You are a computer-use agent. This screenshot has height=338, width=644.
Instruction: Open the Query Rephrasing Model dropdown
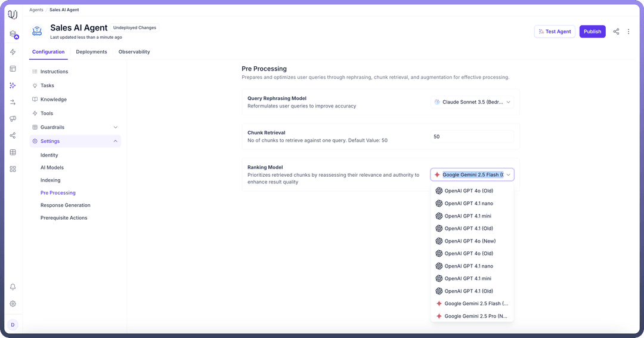click(x=472, y=102)
